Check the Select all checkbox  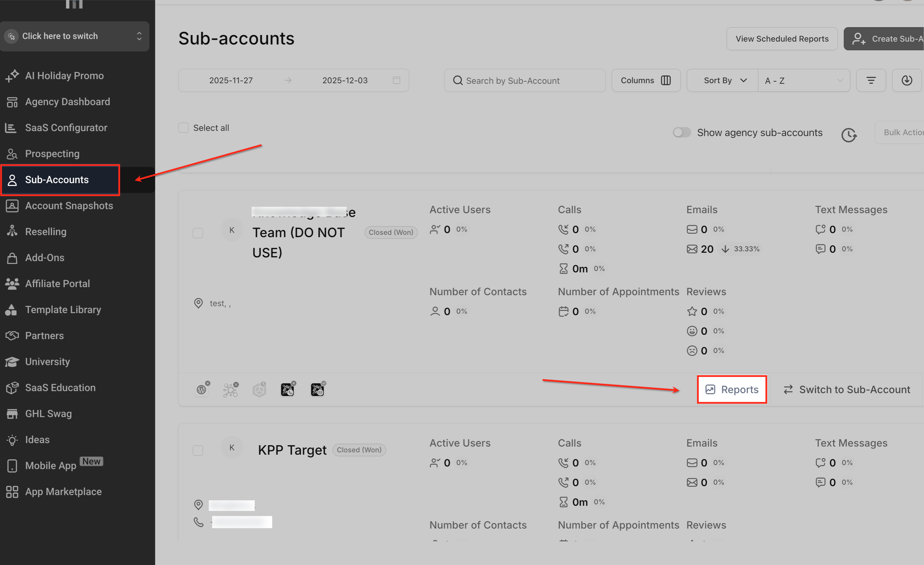(183, 128)
